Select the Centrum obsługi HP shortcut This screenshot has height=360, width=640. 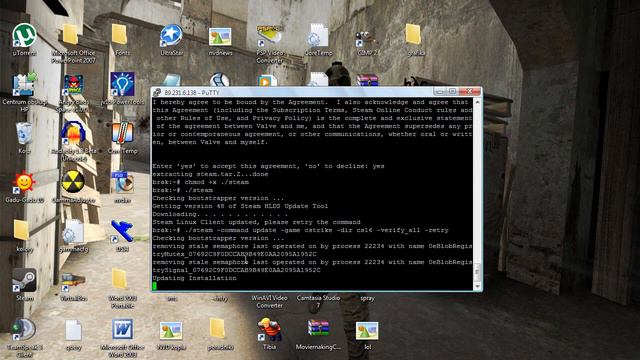click(24, 84)
